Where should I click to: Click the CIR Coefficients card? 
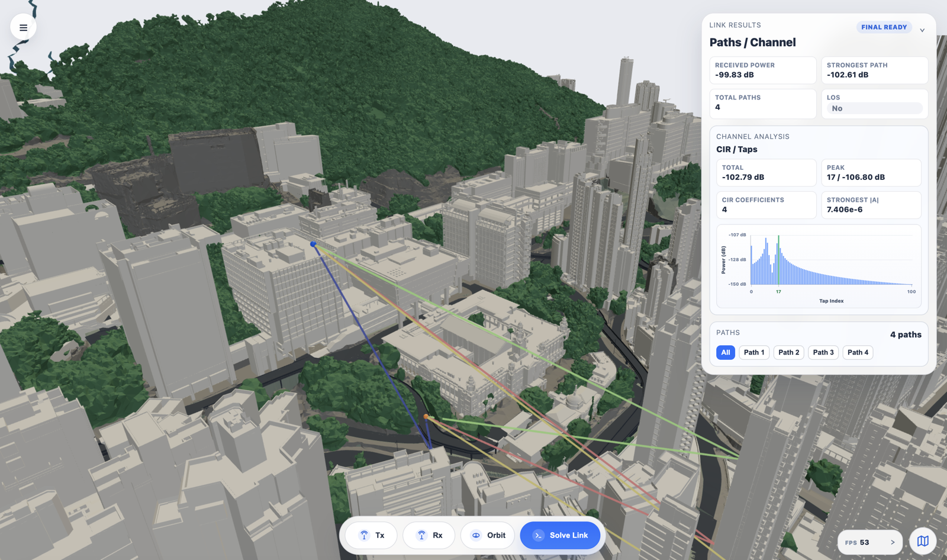[x=766, y=205]
